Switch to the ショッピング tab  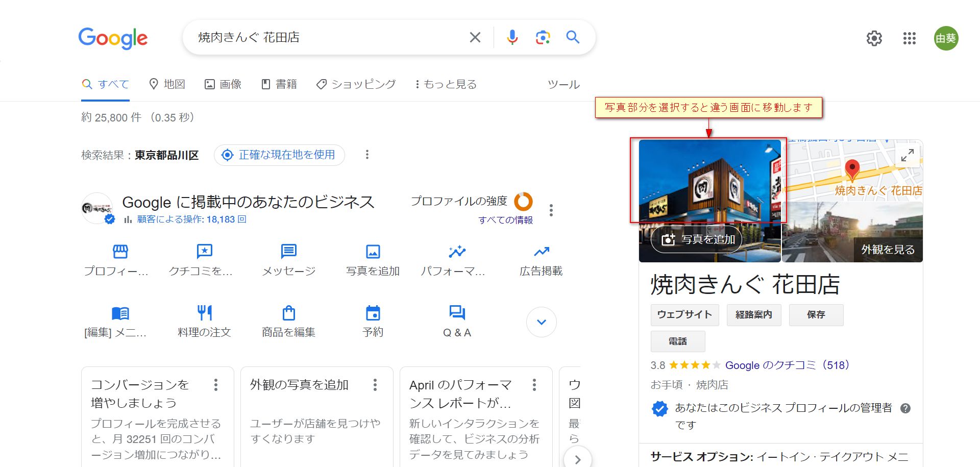356,84
